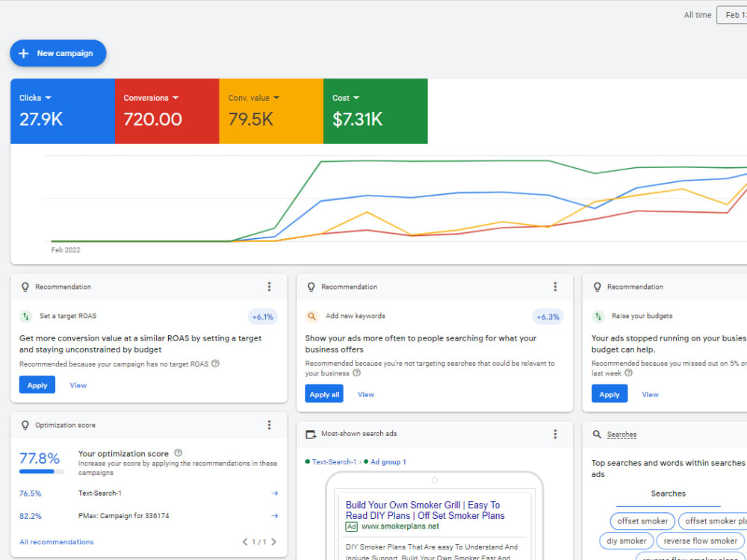Click the Raise your budgets arrows icon

click(598, 316)
